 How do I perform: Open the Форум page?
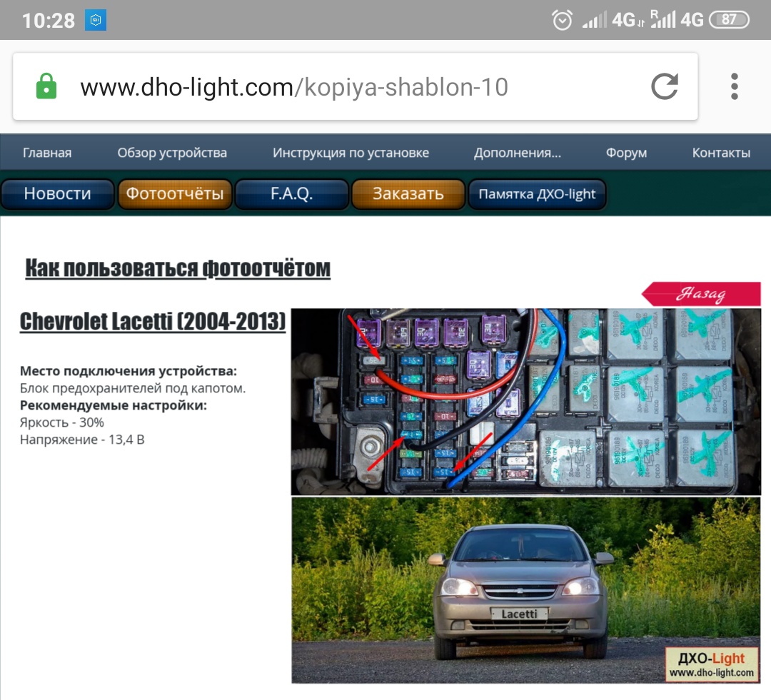[x=626, y=153]
